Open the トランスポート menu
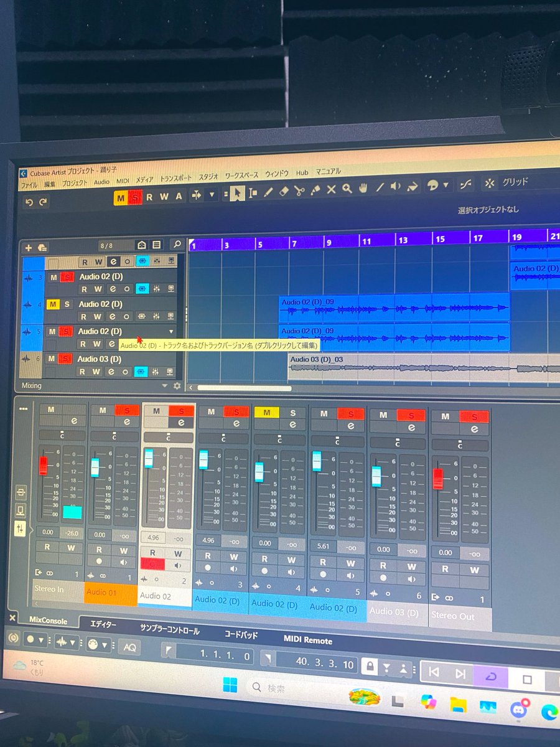 (x=177, y=178)
